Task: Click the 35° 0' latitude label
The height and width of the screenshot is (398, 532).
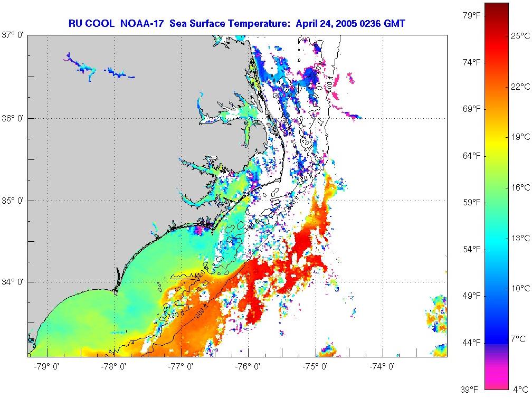Action: point(13,201)
